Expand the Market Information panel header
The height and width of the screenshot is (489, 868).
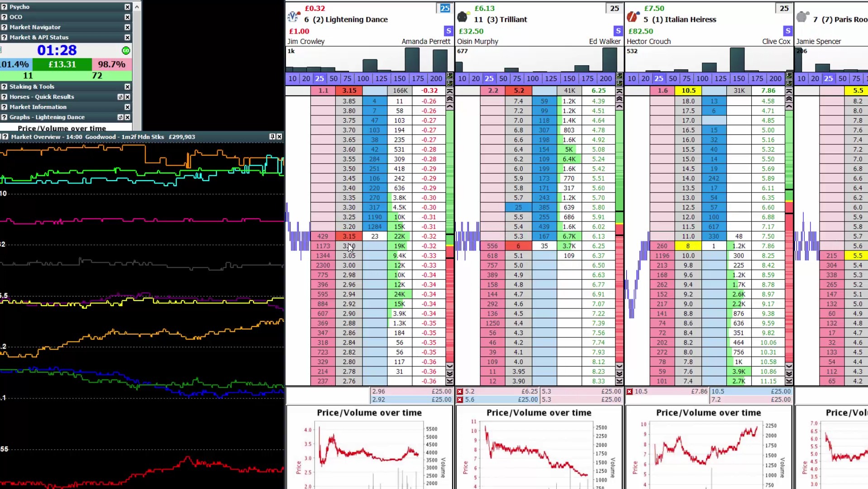point(66,107)
